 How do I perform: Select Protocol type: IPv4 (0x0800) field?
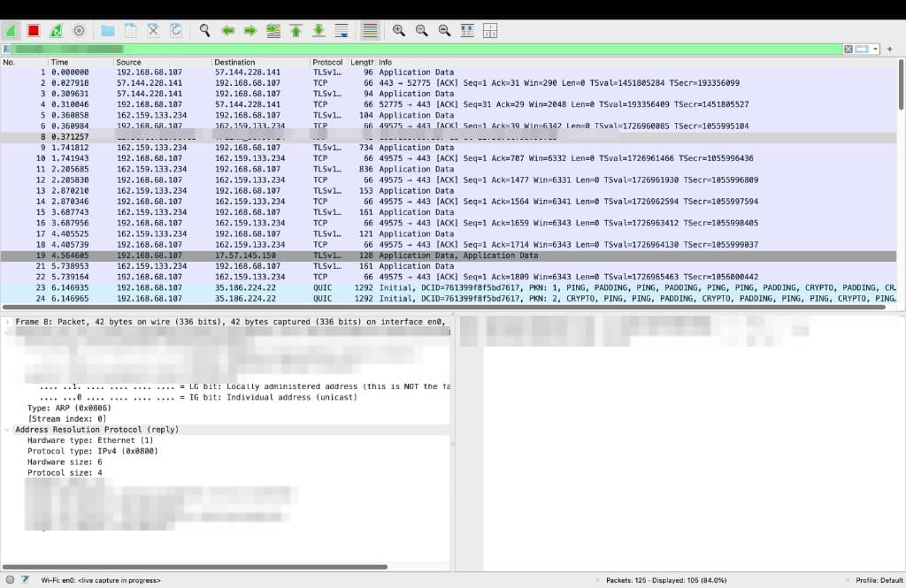[92, 451]
